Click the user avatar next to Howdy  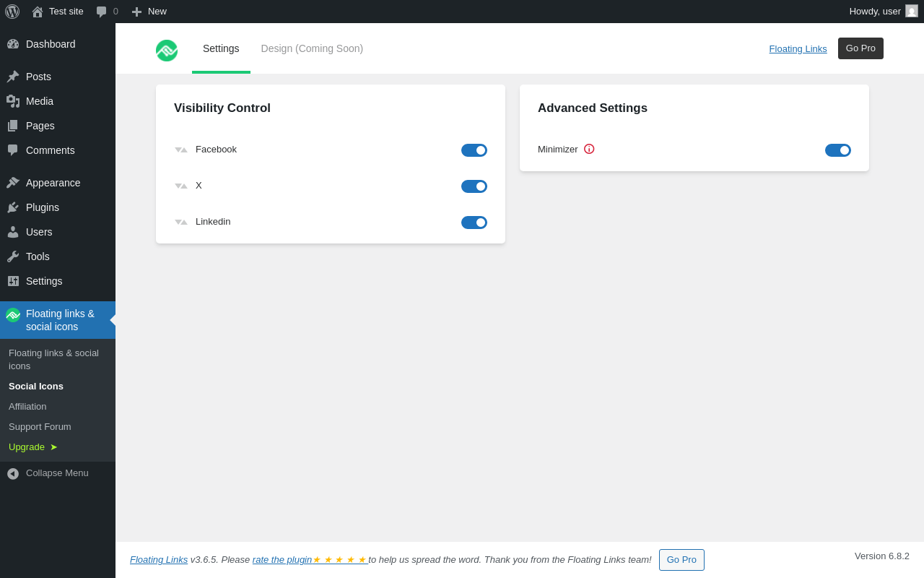point(912,11)
